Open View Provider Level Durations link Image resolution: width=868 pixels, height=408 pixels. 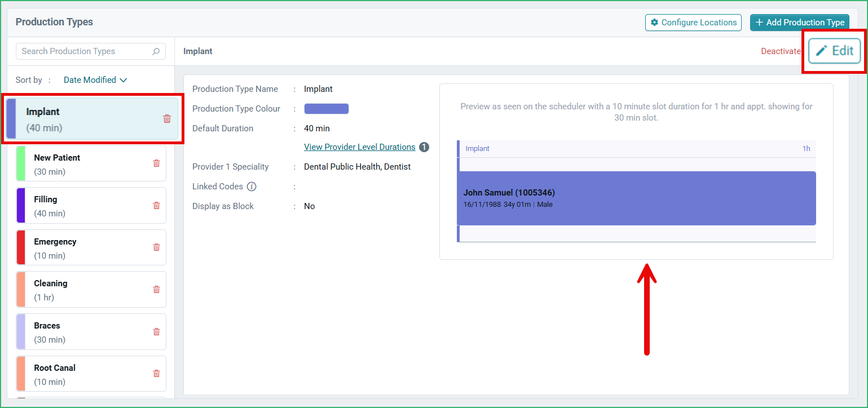click(x=360, y=147)
